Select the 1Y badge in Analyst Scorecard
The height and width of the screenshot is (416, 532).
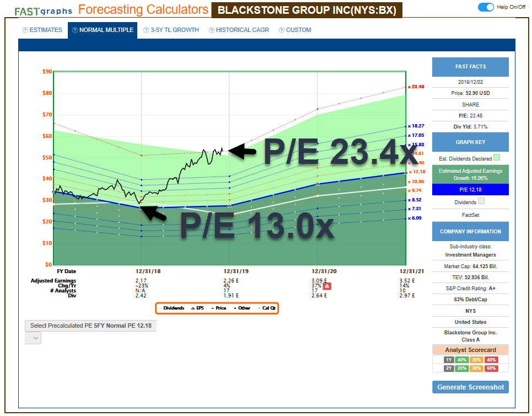pyautogui.click(x=449, y=359)
